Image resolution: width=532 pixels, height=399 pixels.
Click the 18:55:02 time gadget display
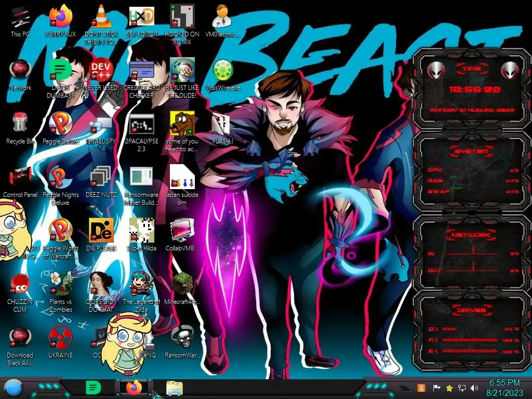coord(474,89)
